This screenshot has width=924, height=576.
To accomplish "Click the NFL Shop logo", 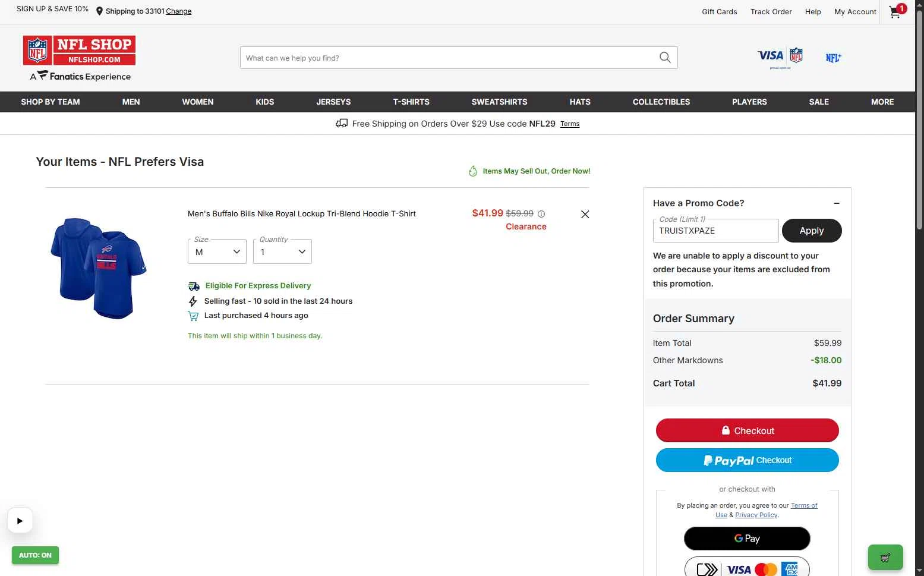I will [80, 51].
